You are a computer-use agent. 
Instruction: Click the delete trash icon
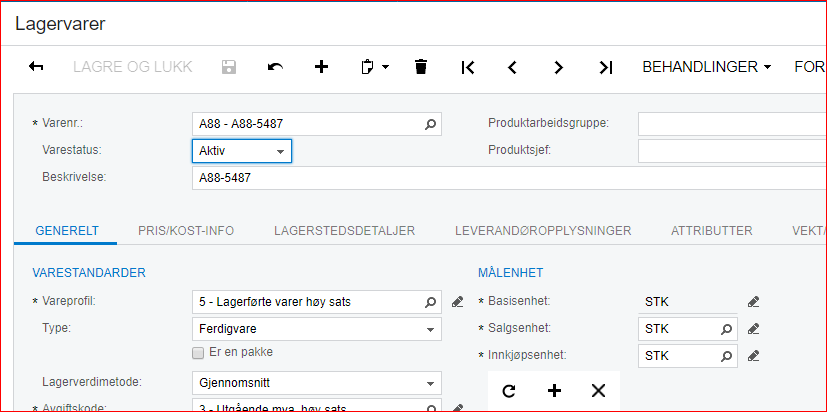pos(421,67)
